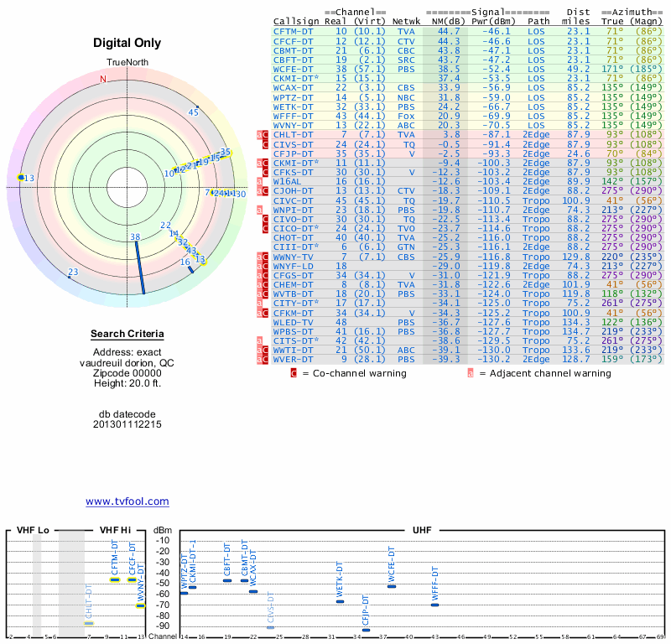
Task: Open the CJOH-DT station row link
Action: 294,190
